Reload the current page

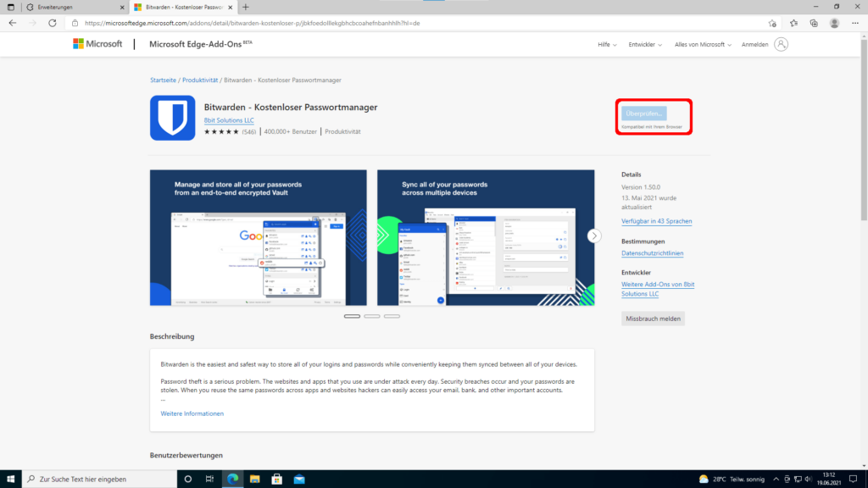coord(52,23)
